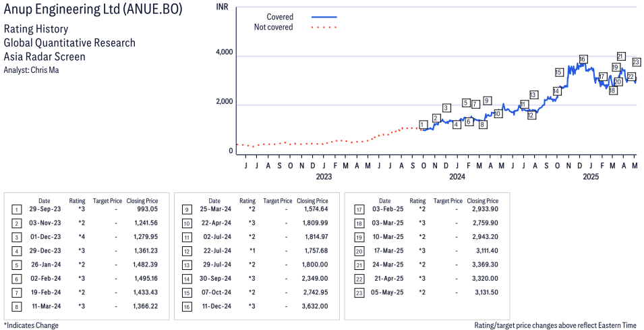644x330 pixels.
Task: Click closing price 1,361.23
Action: (x=146, y=250)
